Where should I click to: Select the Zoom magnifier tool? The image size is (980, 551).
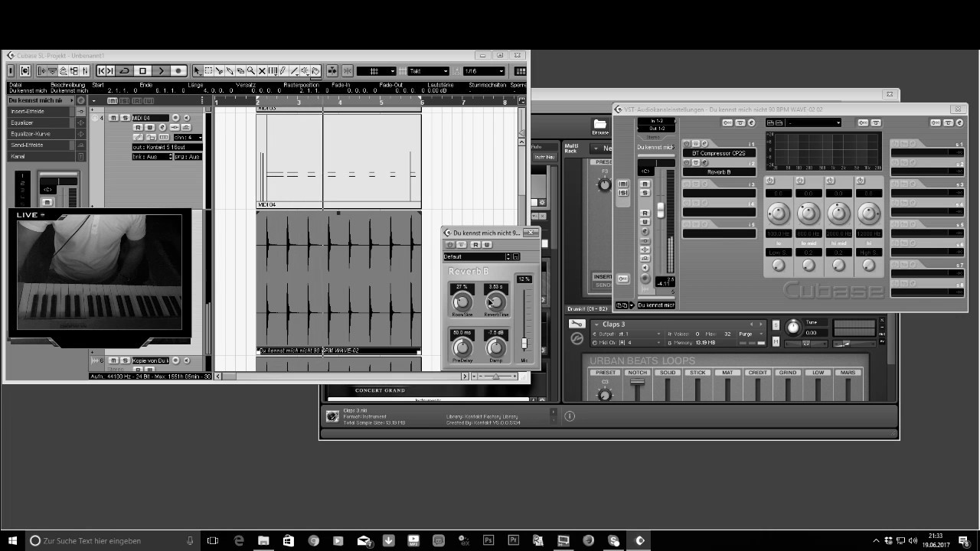[251, 71]
